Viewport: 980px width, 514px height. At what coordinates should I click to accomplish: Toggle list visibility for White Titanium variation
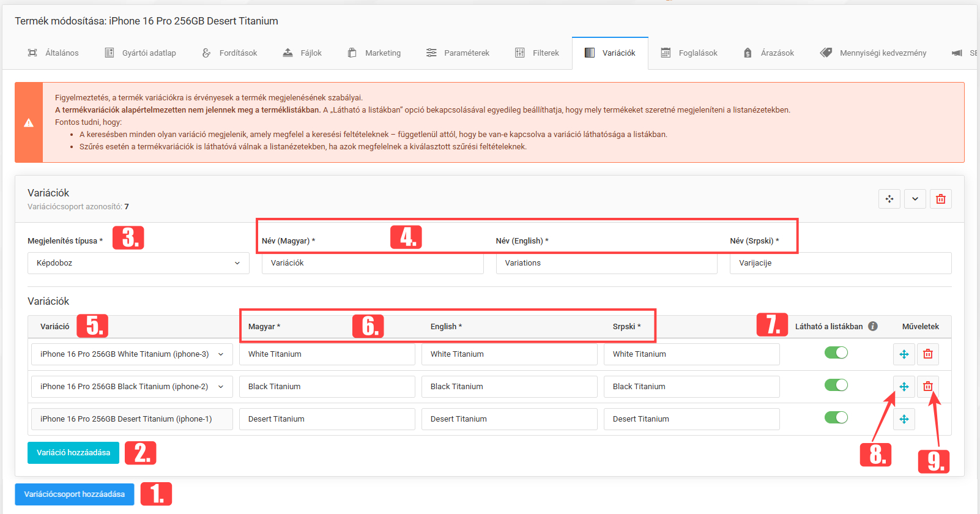click(x=836, y=352)
